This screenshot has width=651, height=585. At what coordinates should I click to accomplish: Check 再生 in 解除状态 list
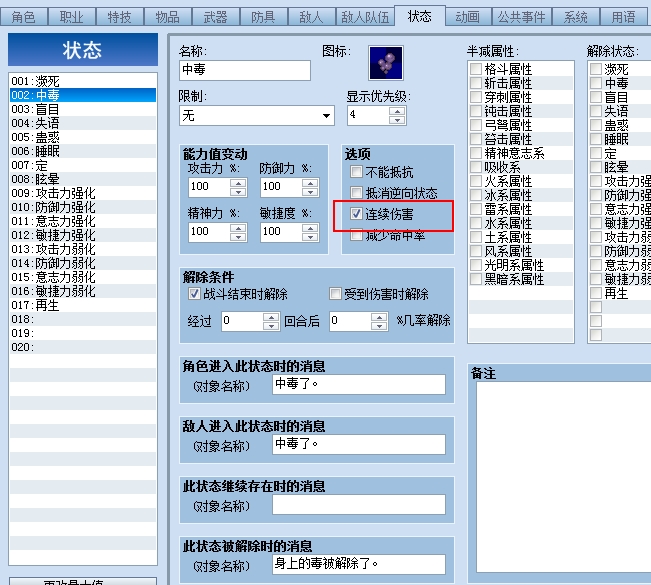596,293
